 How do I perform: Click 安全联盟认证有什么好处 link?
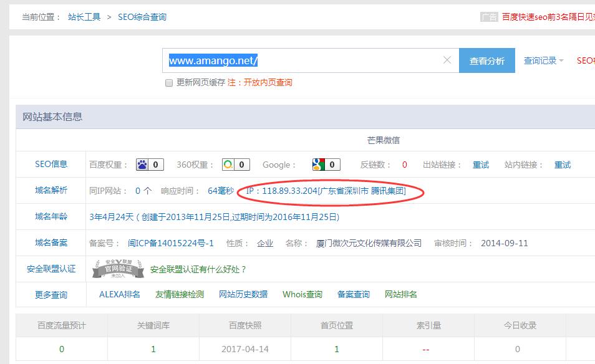click(x=198, y=269)
